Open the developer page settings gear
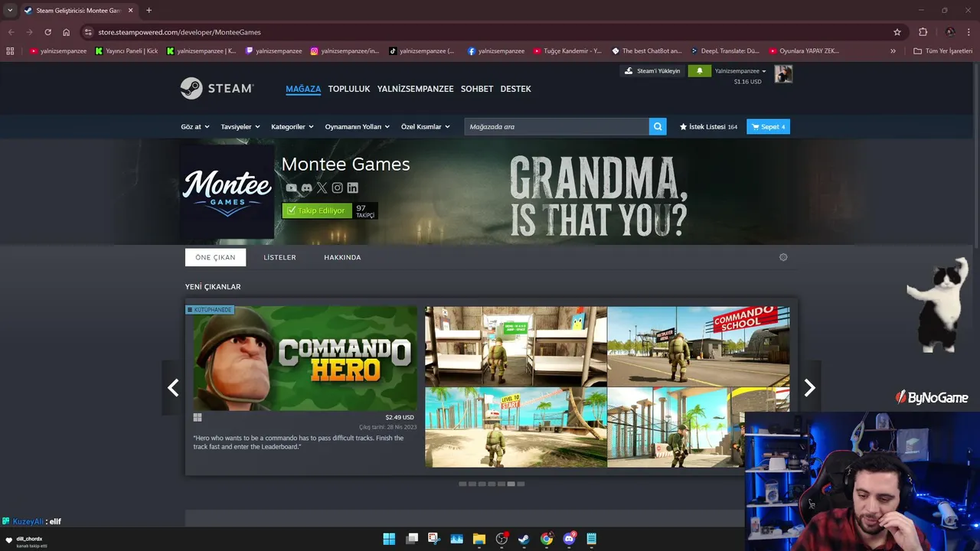 click(x=783, y=257)
